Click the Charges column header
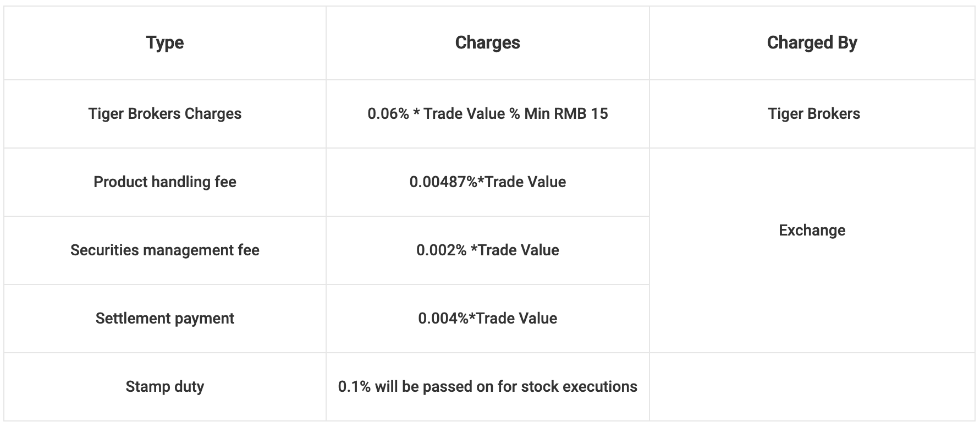Screen dimensions: 980x427 click(487, 43)
